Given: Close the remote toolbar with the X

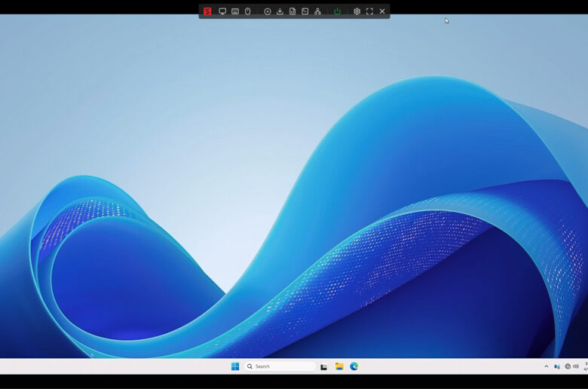Looking at the screenshot, I should coord(382,11).
